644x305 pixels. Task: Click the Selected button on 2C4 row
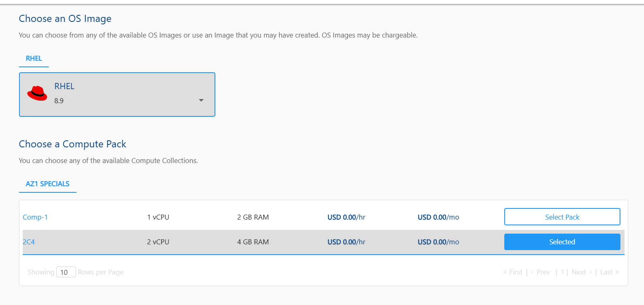[562, 242]
